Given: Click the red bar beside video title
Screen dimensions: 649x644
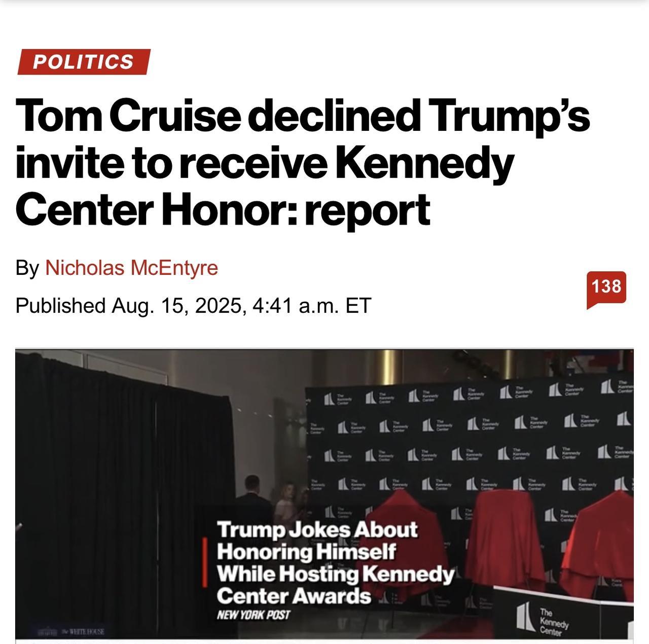Looking at the screenshot, I should pos(204,562).
